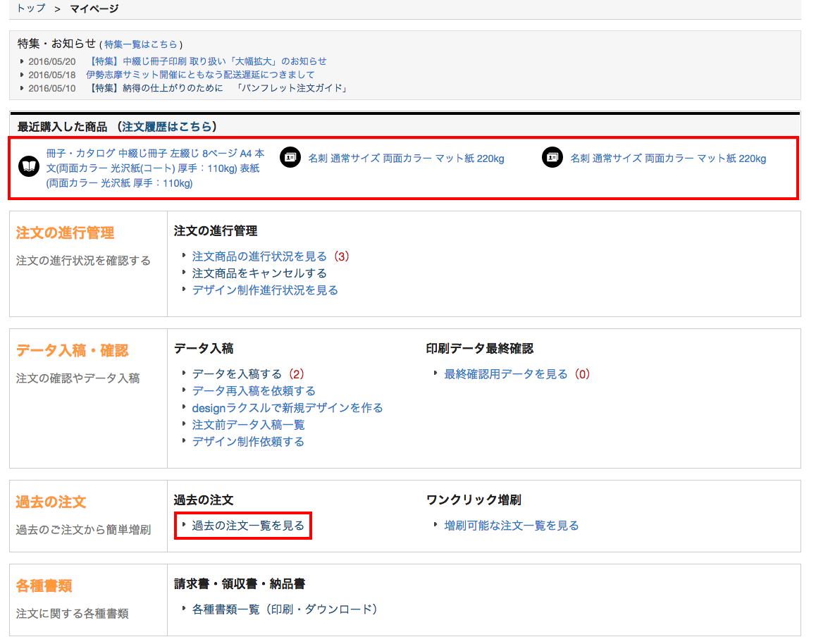816x644 pixels.
Task: Select データ再入稿を依頼する
Action: coord(254,391)
